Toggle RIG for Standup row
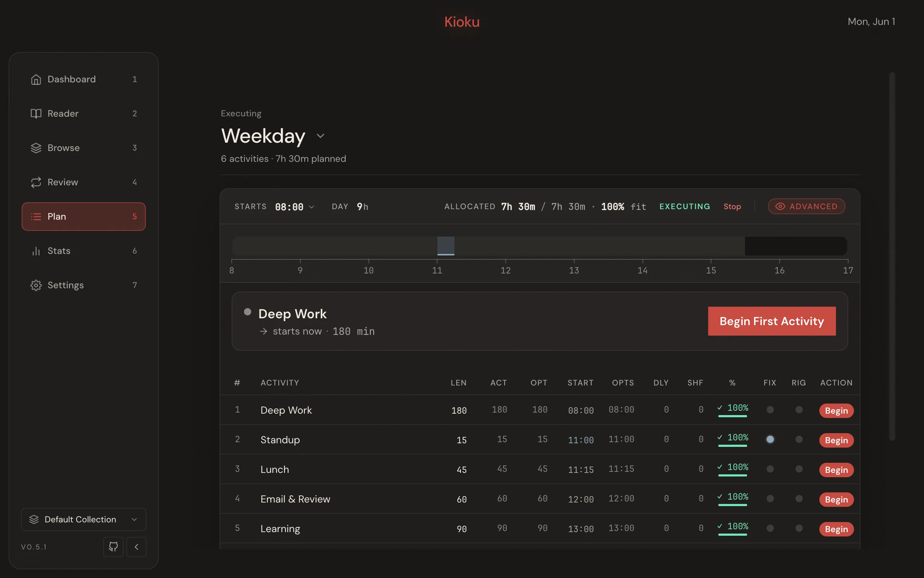Screen dimensions: 924x578 799,439
